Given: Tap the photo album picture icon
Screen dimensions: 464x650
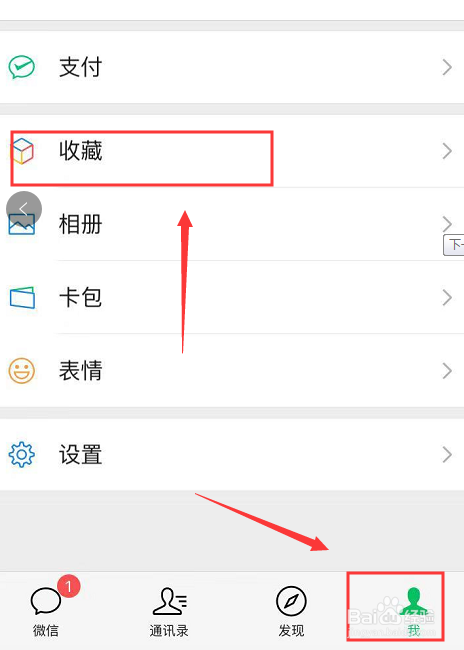Looking at the screenshot, I should pyautogui.click(x=22, y=224).
